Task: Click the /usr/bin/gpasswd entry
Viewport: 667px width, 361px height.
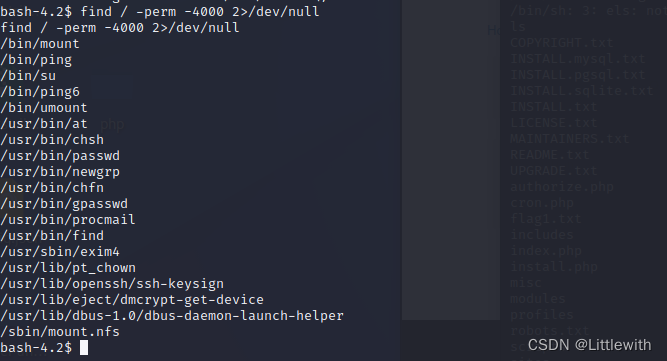Action: pyautogui.click(x=64, y=204)
